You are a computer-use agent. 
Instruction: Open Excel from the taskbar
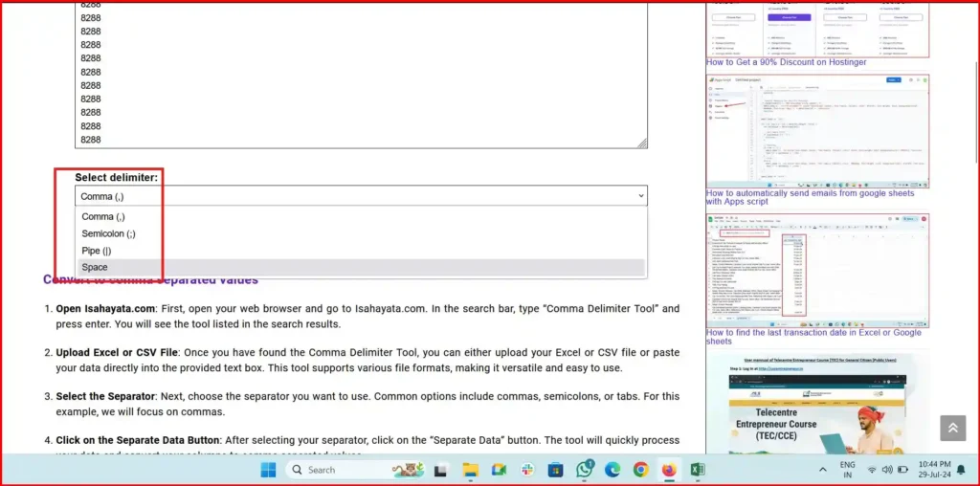pyautogui.click(x=698, y=470)
